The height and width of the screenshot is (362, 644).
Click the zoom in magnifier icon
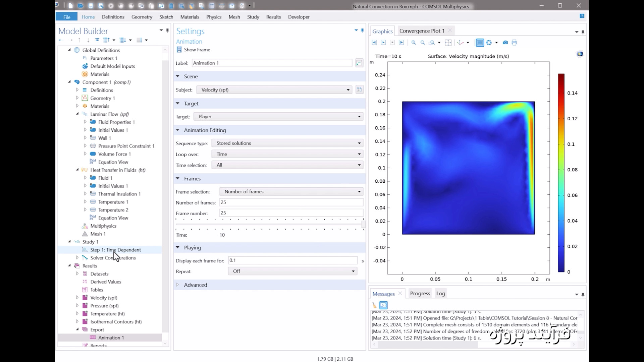(414, 43)
